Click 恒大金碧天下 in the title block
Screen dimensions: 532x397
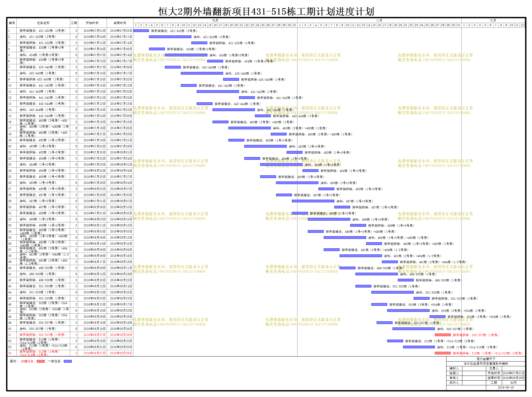pyautogui.click(x=486, y=359)
